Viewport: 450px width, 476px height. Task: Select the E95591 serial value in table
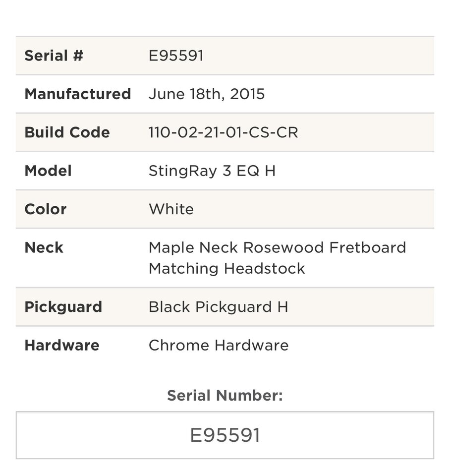[176, 56]
